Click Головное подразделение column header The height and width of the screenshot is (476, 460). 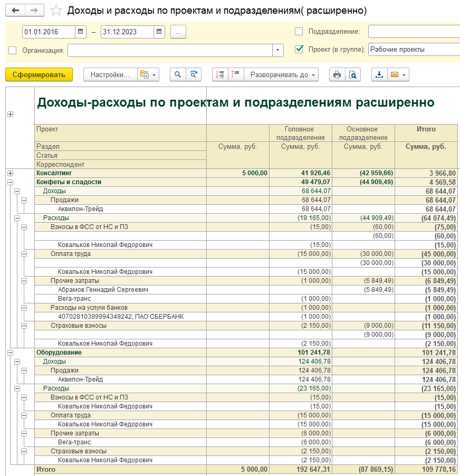pyautogui.click(x=301, y=134)
